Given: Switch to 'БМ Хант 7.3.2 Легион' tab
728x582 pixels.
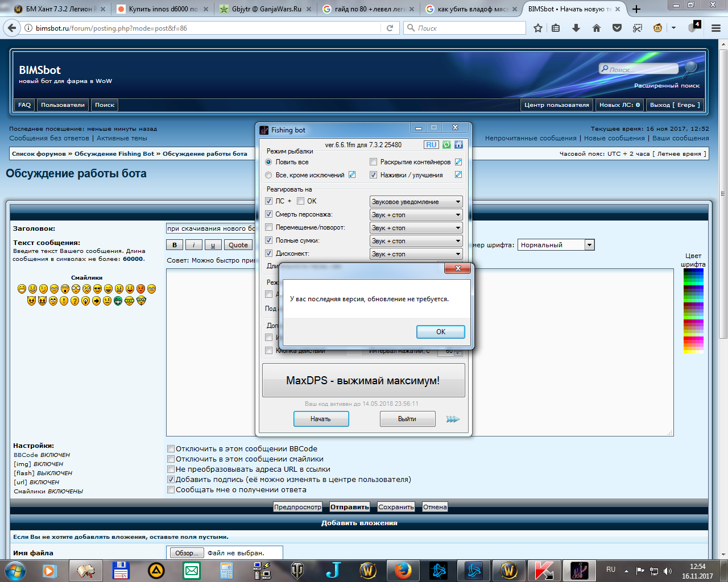Looking at the screenshot, I should click(60, 9).
